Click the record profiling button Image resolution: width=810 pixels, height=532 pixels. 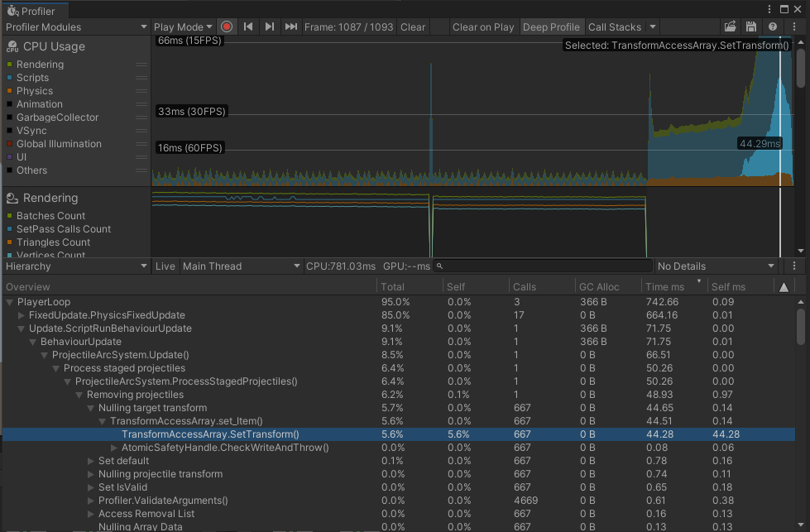226,26
